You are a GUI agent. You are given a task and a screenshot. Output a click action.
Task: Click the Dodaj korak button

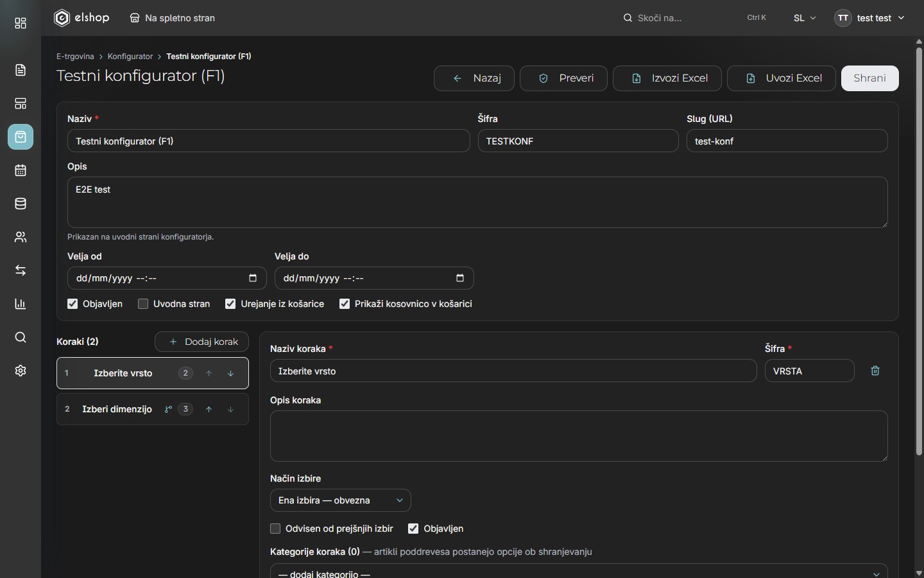tap(201, 342)
